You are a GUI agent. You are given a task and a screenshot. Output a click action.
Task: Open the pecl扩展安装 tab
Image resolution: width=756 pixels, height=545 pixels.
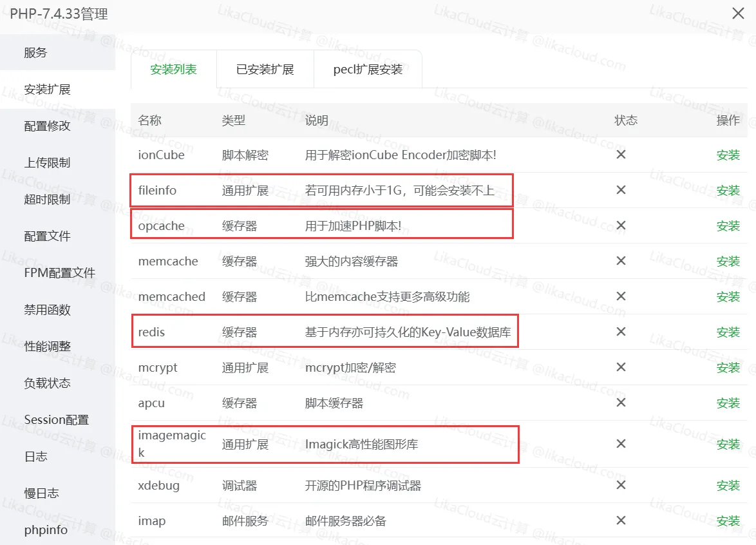point(368,69)
